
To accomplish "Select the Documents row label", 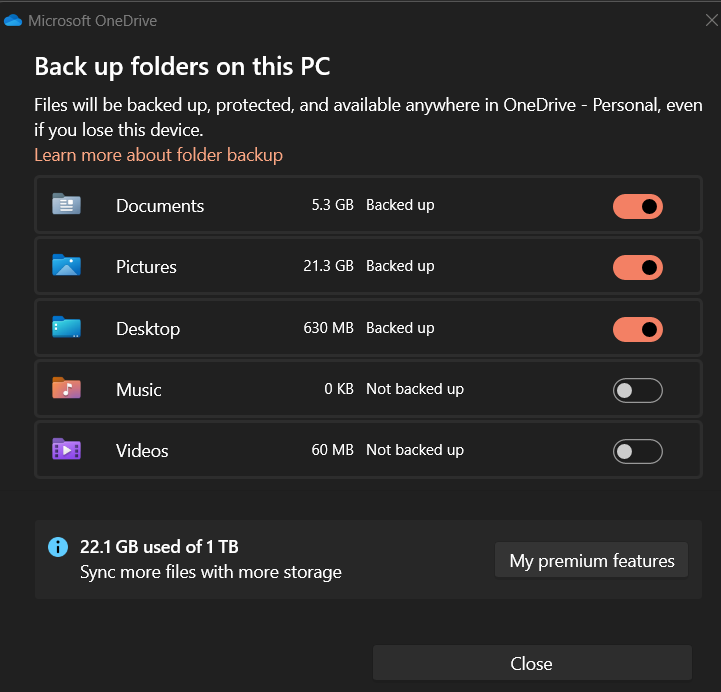I will tap(160, 206).
